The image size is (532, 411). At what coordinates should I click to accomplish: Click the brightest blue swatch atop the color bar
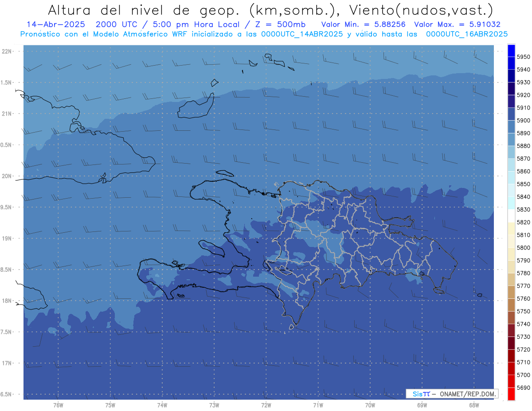point(511,51)
